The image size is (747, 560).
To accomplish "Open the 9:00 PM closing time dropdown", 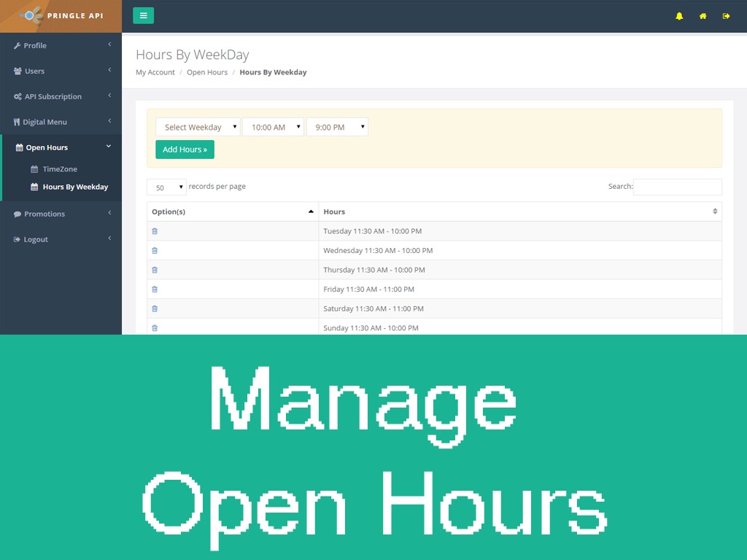I will (x=337, y=127).
